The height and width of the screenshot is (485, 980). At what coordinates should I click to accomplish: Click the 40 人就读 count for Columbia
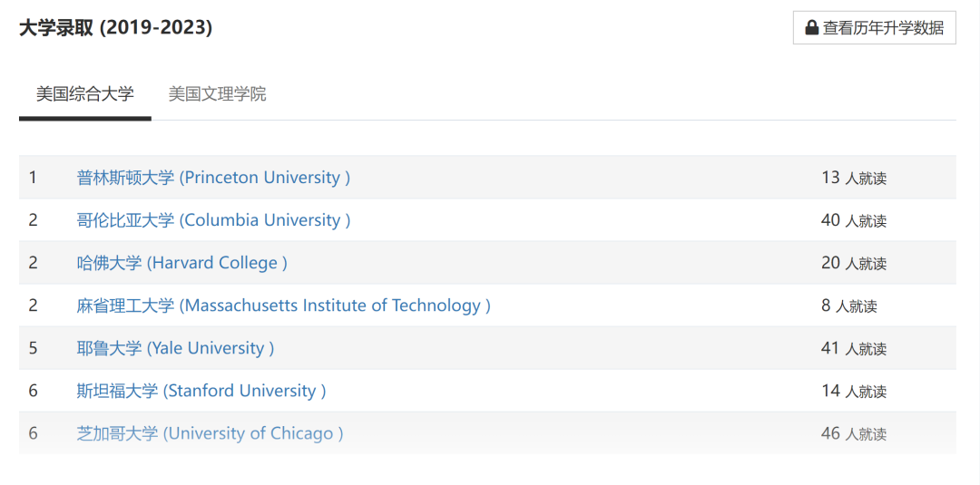[x=854, y=220]
